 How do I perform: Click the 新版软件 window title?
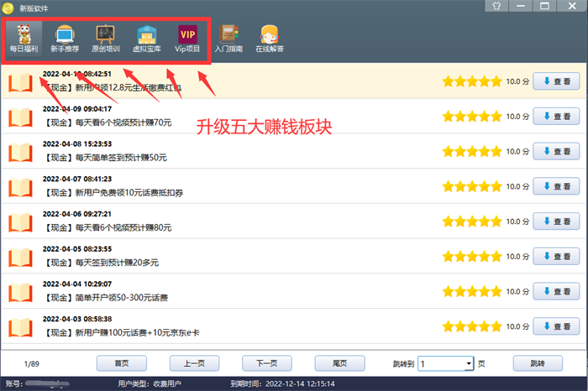pos(34,8)
